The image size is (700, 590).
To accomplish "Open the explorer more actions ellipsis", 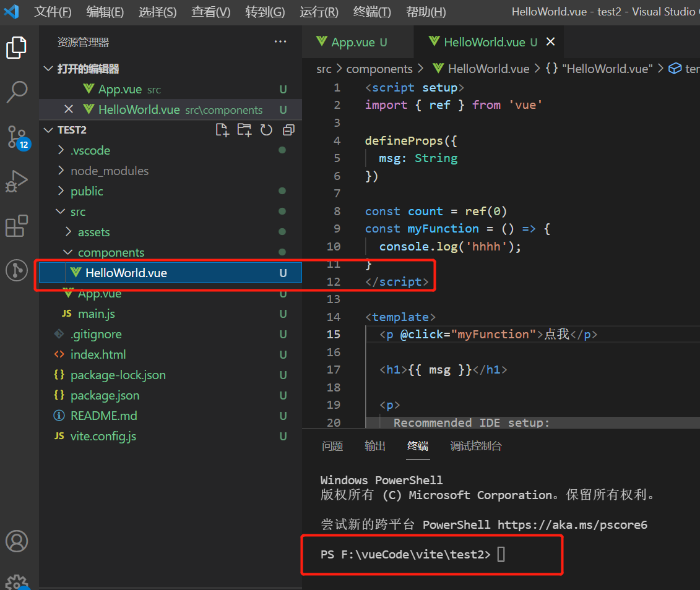I will pos(280,41).
